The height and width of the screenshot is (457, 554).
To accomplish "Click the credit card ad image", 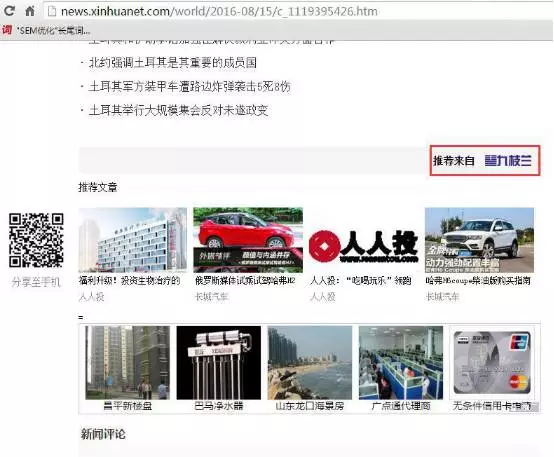I will tap(492, 363).
